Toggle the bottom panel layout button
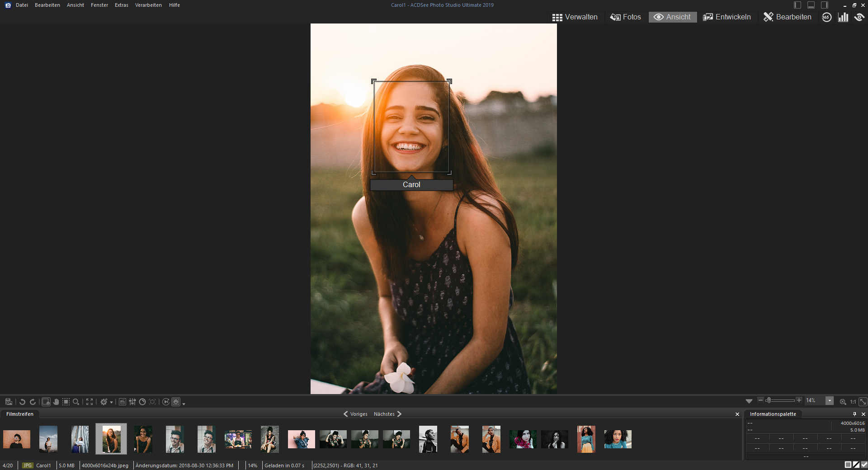The width and height of the screenshot is (868, 470). pyautogui.click(x=811, y=5)
